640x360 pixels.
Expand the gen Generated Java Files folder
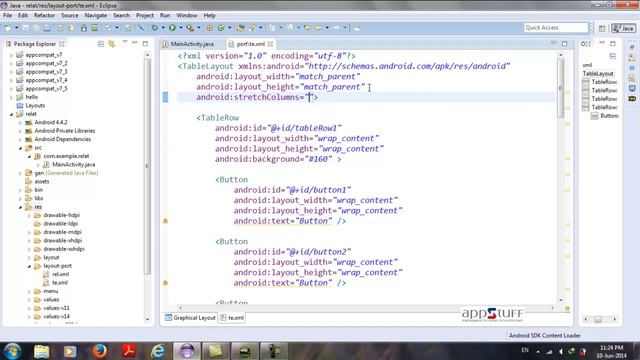(x=20, y=173)
